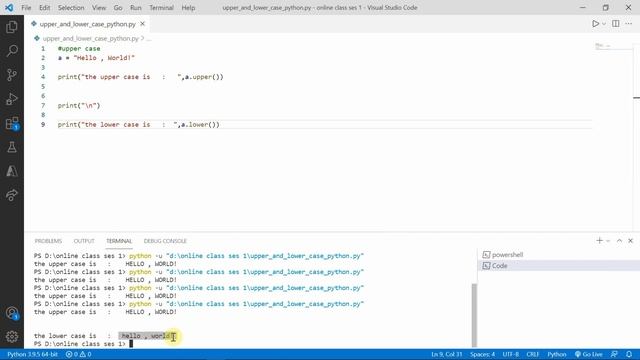640x360 pixels.
Task: Open Run and Debug view
Action: tap(12, 99)
